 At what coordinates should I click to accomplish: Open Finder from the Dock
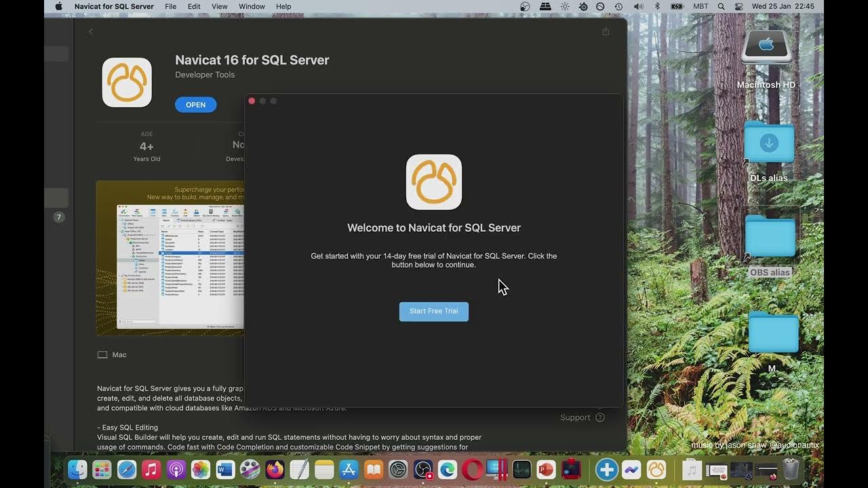pos(77,469)
